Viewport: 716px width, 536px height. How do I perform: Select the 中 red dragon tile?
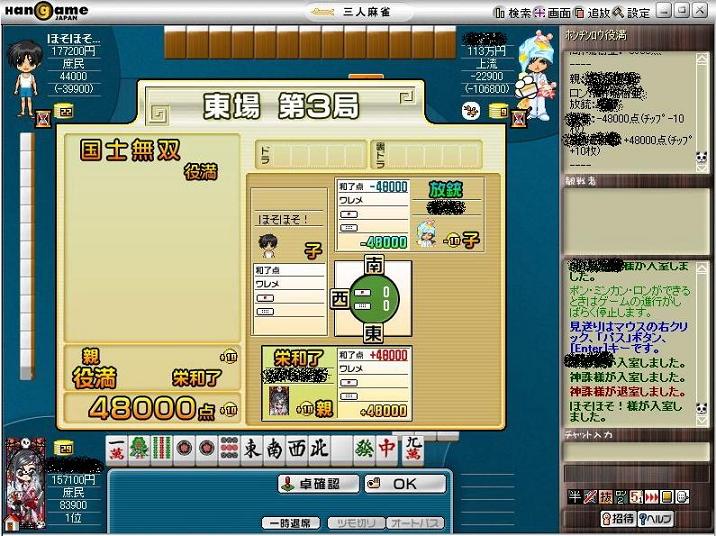pyautogui.click(x=386, y=449)
